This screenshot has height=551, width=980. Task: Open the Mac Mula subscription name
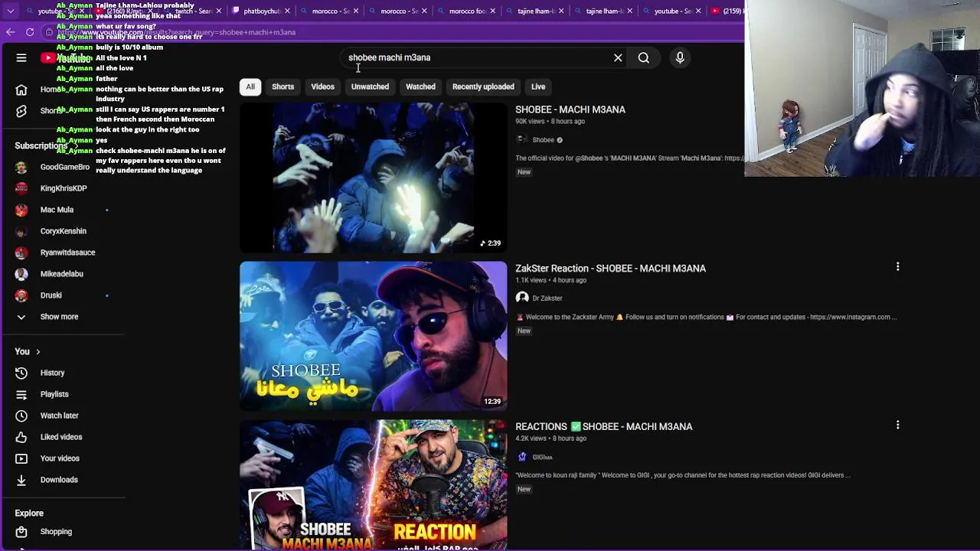click(x=57, y=210)
